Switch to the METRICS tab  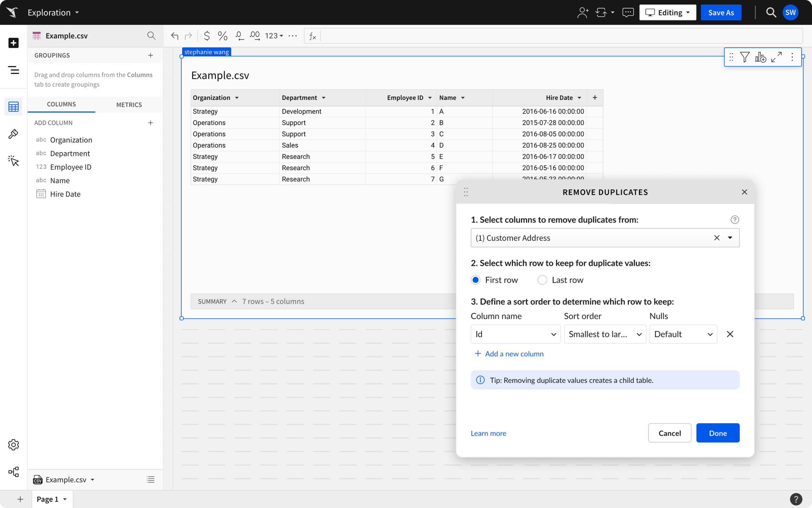pos(129,105)
